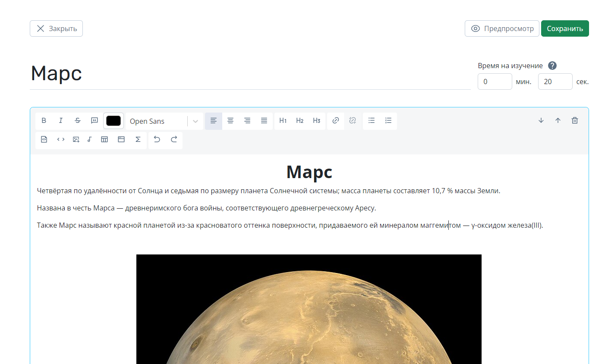Insert a formula with the sigma icon
The width and height of the screenshot is (605, 364).
(138, 140)
